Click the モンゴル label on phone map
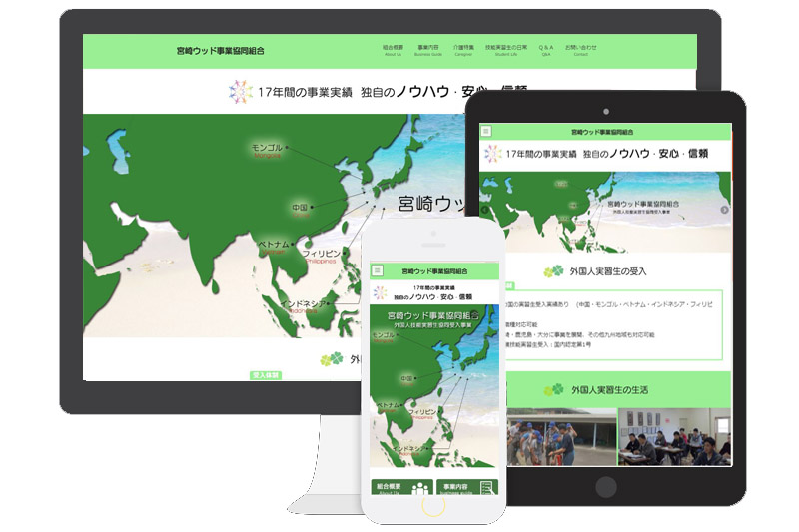799x532 pixels. pos(384,337)
